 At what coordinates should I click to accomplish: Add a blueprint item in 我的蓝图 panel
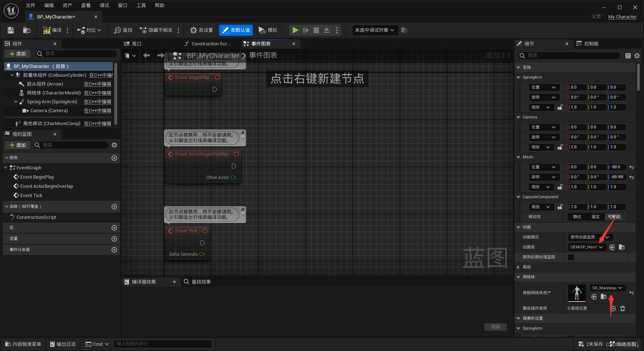pyautogui.click(x=18, y=145)
